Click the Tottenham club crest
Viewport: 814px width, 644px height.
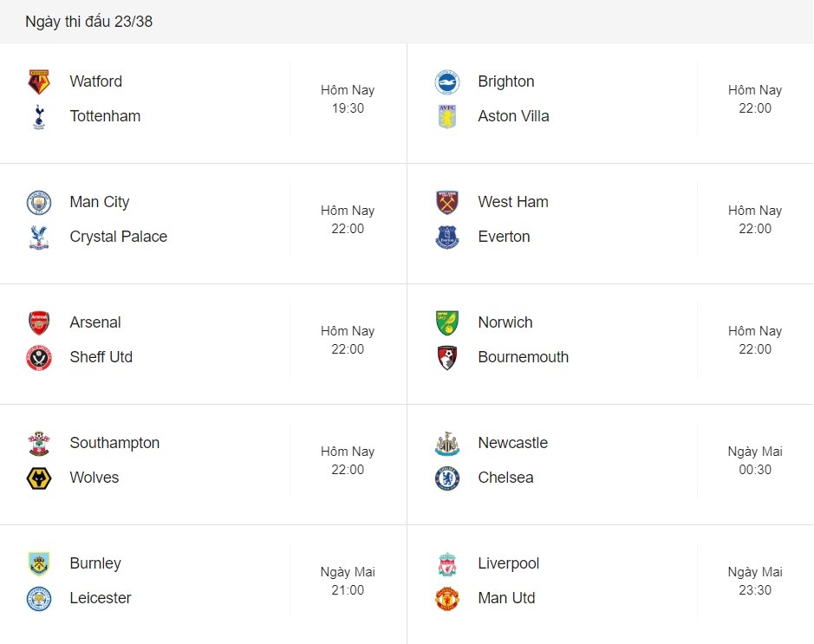pos(39,116)
